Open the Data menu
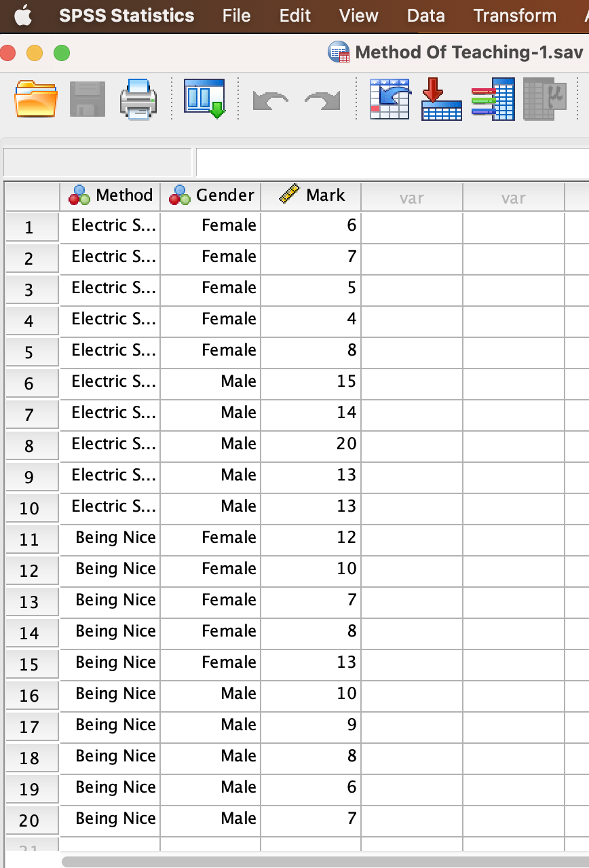 425,15
